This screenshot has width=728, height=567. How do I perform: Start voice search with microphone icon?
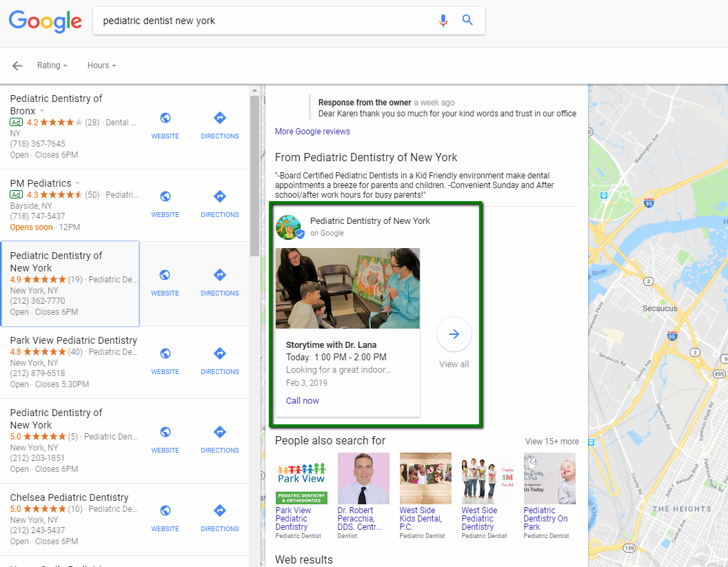(443, 21)
